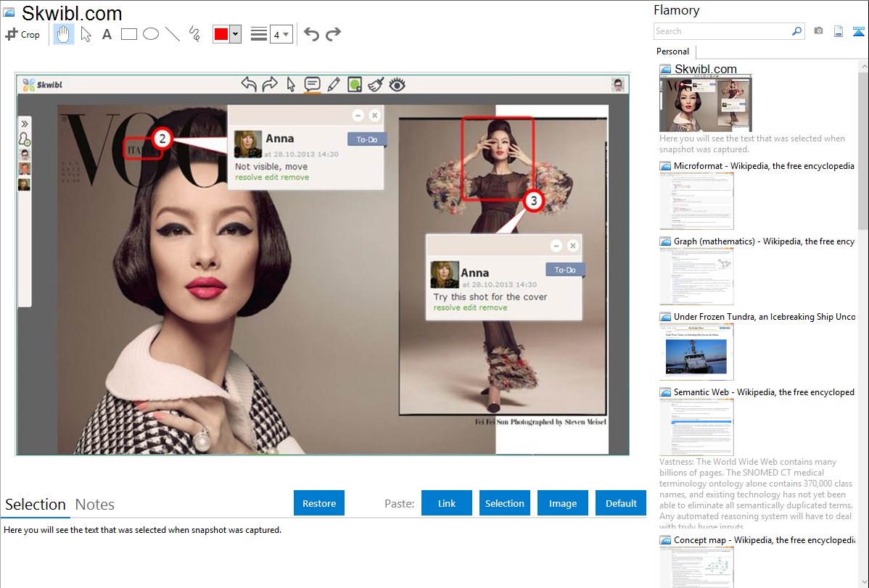Click the Restore button
The image size is (869, 588).
click(319, 503)
